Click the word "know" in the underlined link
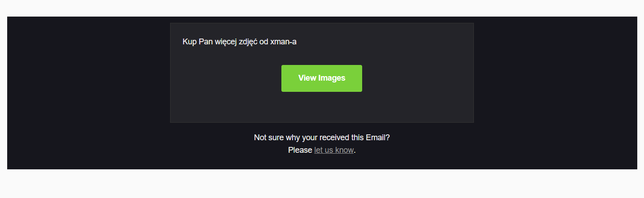This screenshot has width=644, height=198. click(345, 150)
